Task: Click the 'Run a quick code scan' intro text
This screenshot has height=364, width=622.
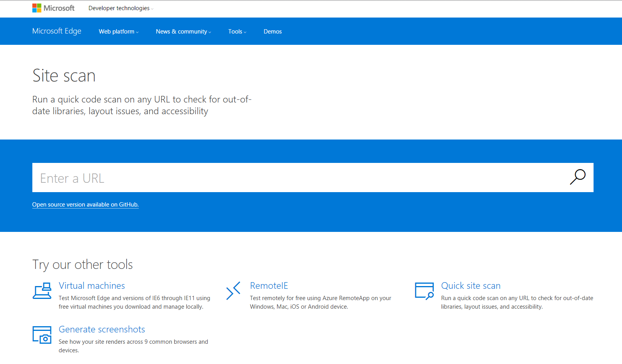Action: 142,105
